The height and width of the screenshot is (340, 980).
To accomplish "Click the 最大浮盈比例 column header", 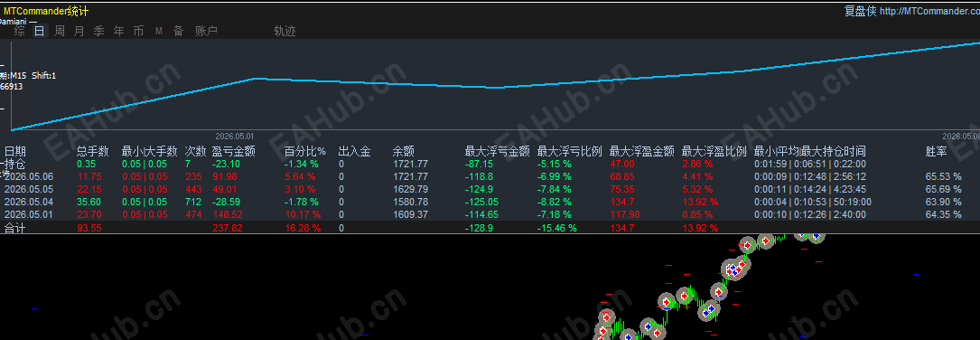I will (x=714, y=151).
